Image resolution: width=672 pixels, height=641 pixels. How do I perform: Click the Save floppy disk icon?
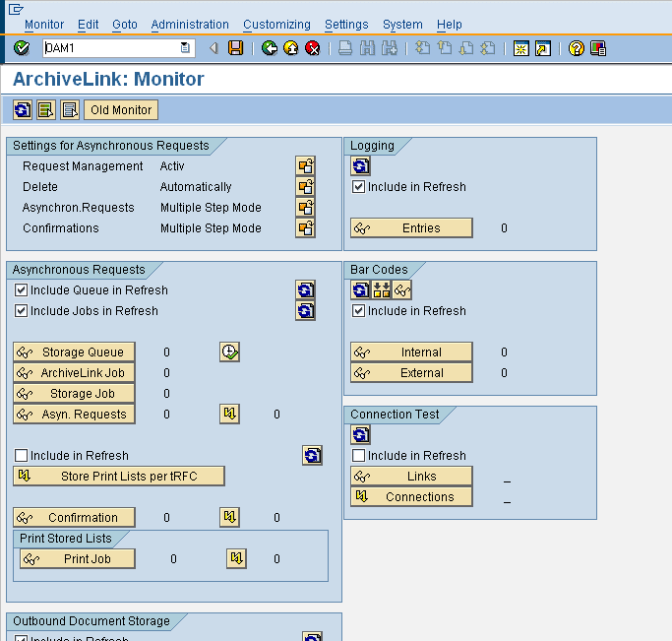[x=236, y=48]
